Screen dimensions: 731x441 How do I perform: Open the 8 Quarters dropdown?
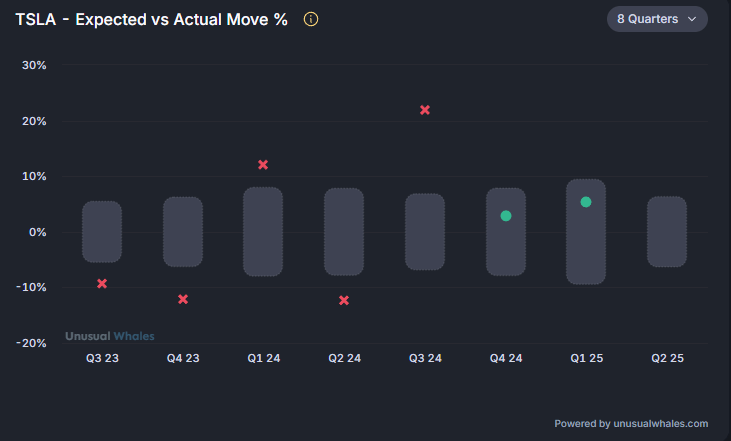pos(657,19)
